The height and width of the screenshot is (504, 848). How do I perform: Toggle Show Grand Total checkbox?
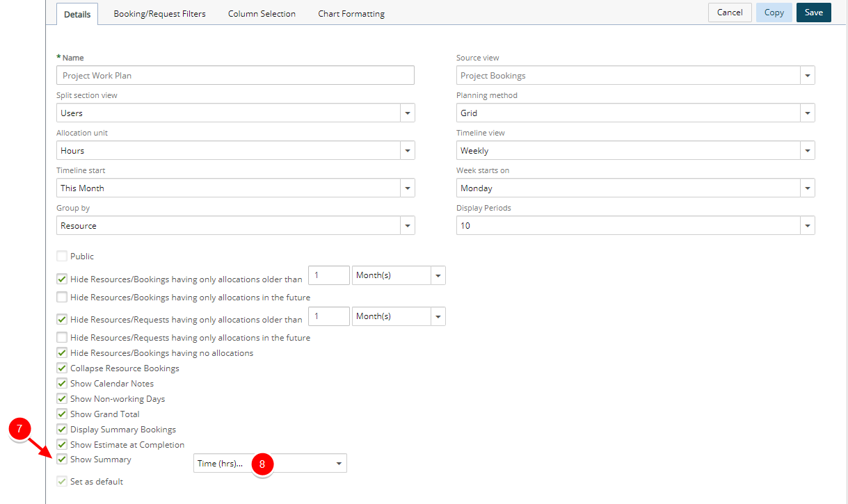(62, 414)
